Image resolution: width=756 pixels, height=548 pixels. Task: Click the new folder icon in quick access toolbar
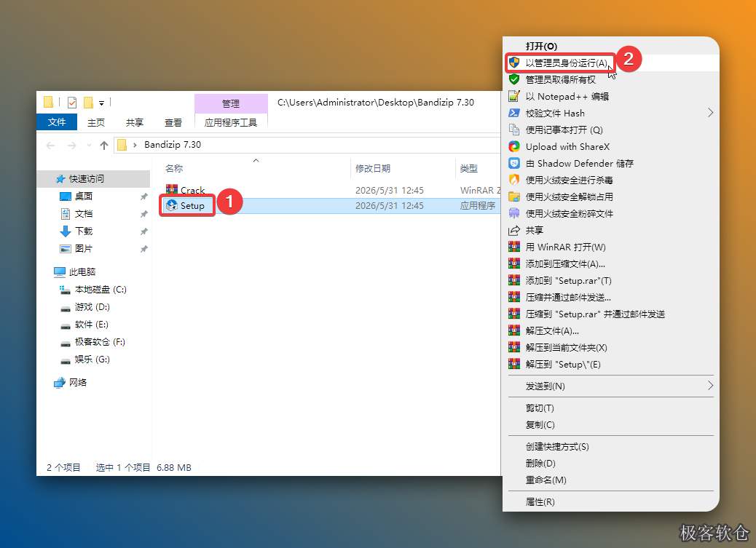[x=88, y=102]
